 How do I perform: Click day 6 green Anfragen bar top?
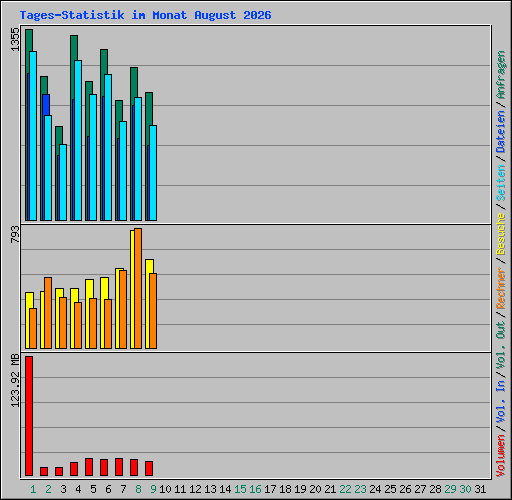click(x=104, y=62)
